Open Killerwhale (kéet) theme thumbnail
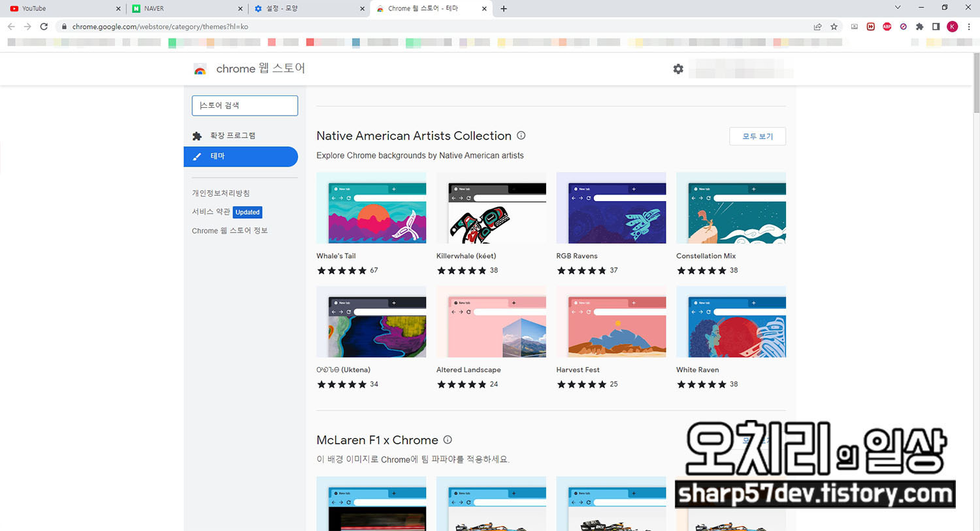Screen dimensions: 980x531 pos(491,208)
